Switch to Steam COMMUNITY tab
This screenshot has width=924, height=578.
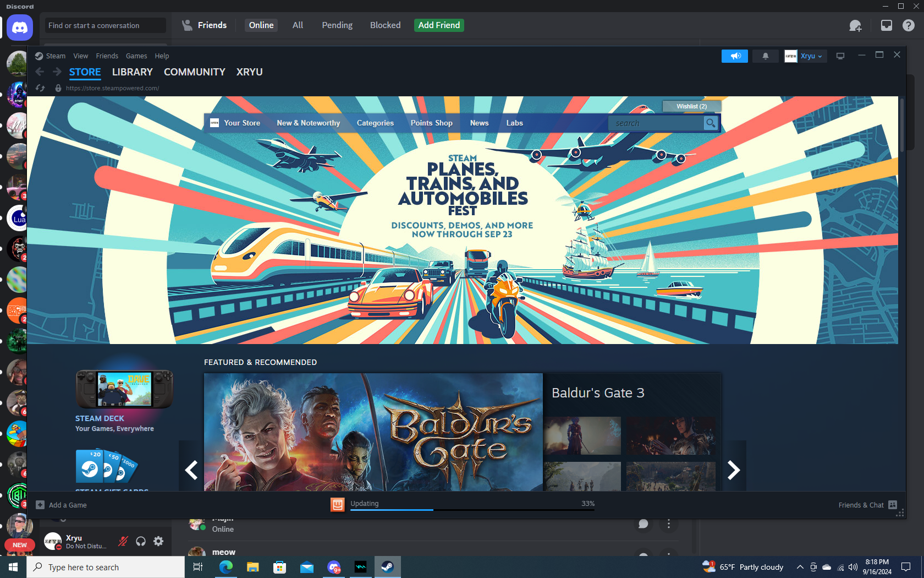pyautogui.click(x=195, y=72)
